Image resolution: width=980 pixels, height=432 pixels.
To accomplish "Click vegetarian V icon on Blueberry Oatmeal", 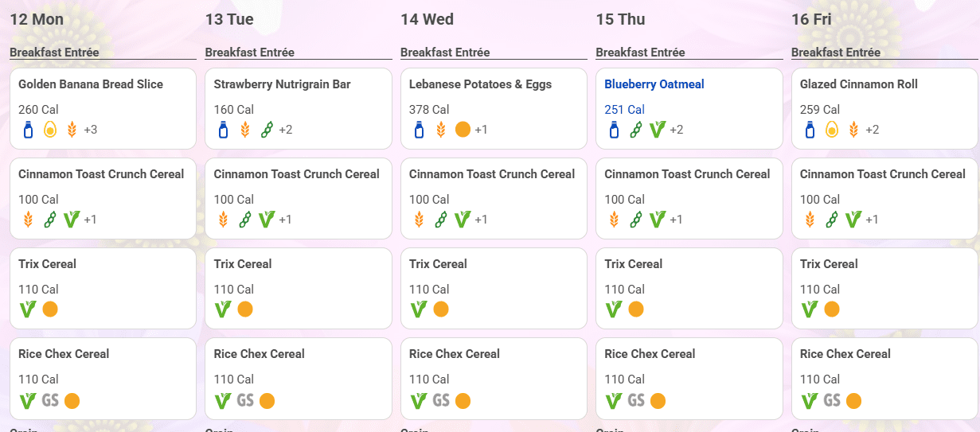I will [658, 130].
